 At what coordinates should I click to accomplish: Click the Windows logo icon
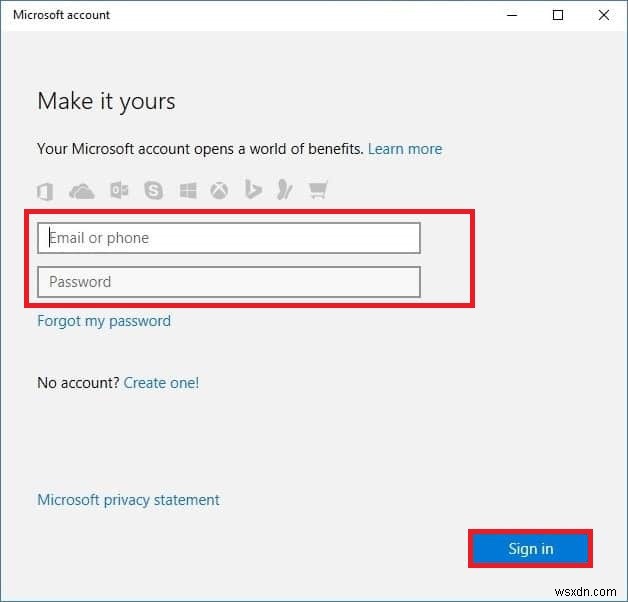pos(188,191)
